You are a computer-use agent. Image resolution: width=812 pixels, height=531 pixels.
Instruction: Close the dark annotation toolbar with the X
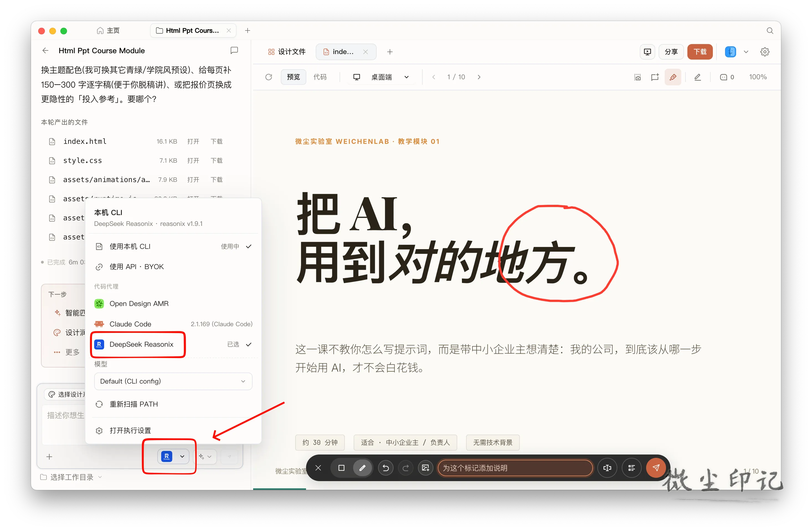(318, 468)
